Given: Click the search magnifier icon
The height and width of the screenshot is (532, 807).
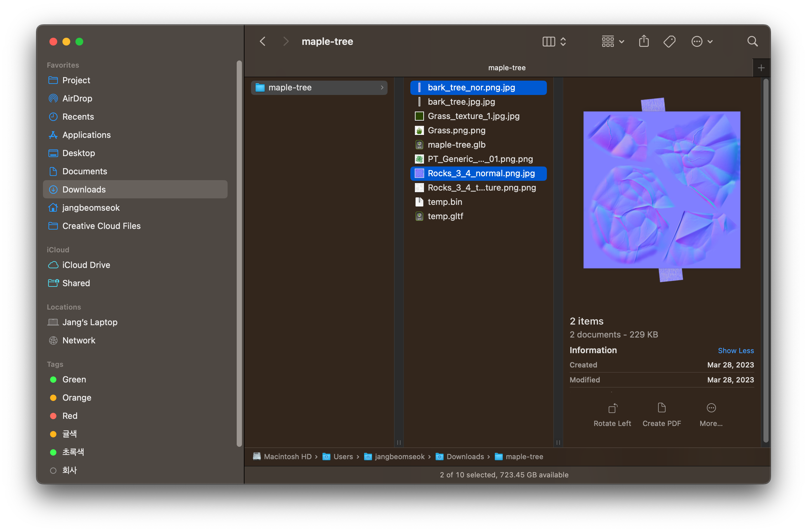Looking at the screenshot, I should (752, 41).
